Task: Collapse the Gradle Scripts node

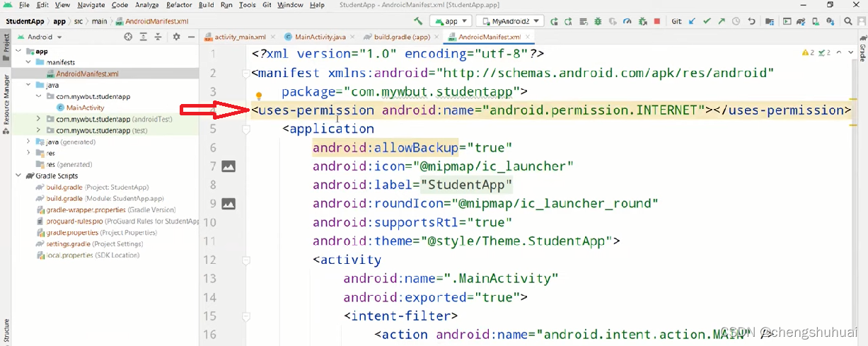Action: (18, 175)
